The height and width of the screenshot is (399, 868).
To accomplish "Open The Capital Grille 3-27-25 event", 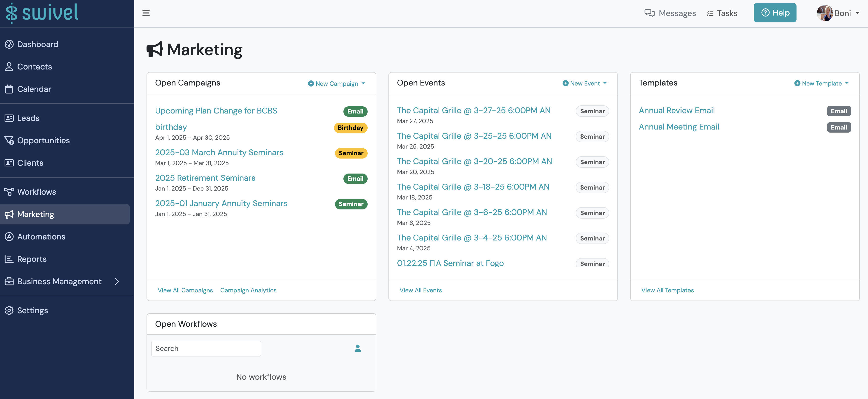I will click(x=473, y=110).
